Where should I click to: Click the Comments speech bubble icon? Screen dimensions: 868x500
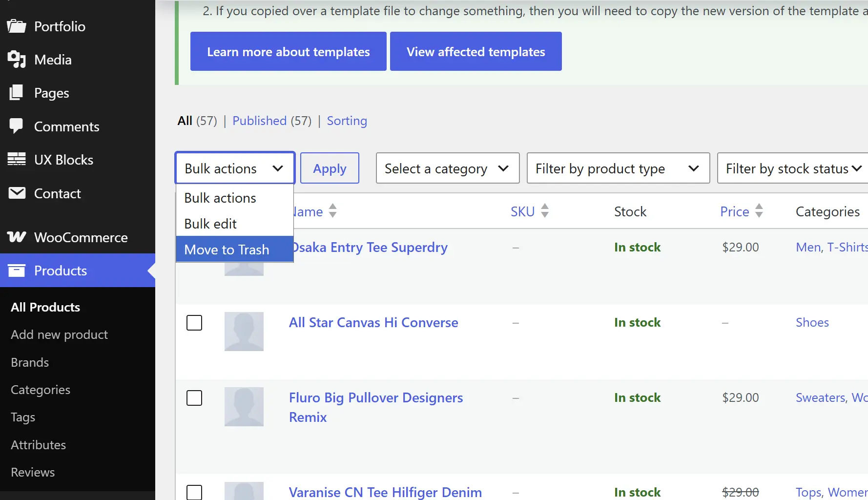[x=17, y=126]
